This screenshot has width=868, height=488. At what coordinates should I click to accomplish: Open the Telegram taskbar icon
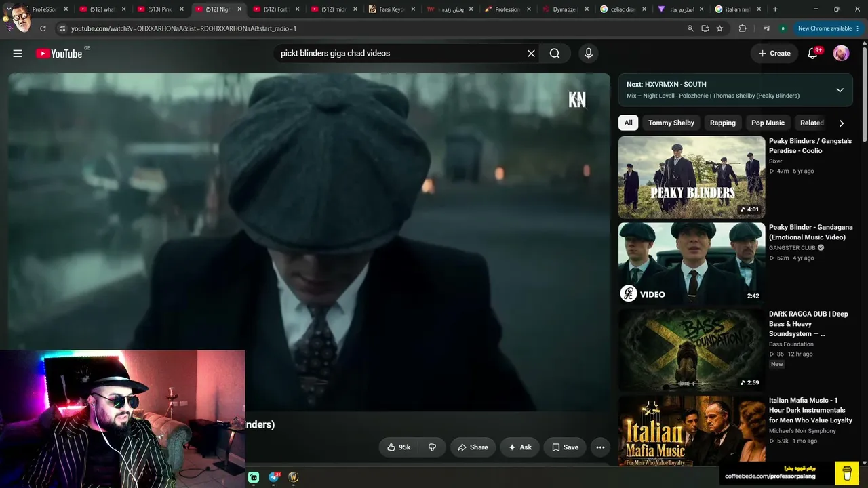pyautogui.click(x=274, y=477)
